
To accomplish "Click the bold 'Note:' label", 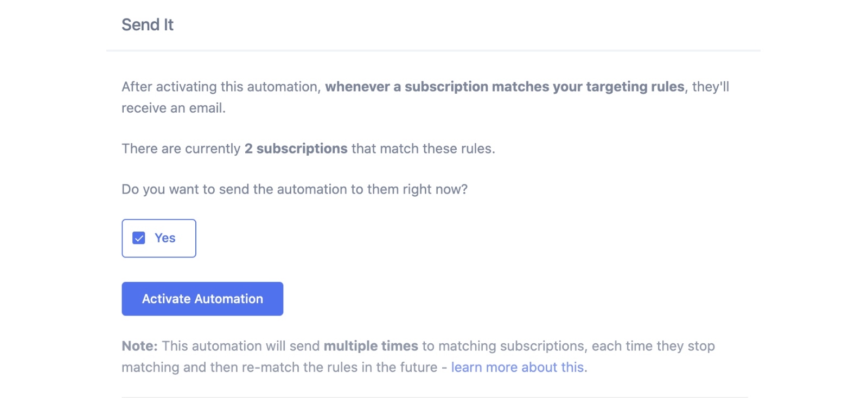I will tap(139, 346).
